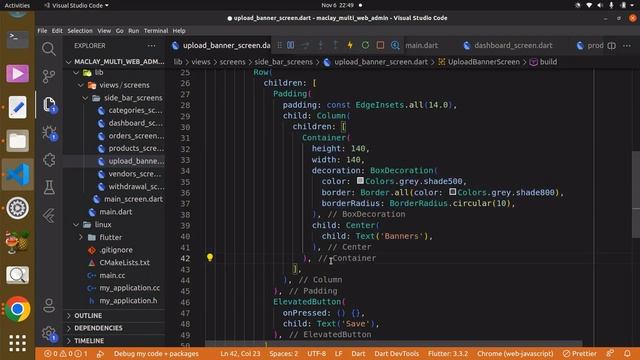
Task: Split the editor to the right
Action: click(611, 46)
